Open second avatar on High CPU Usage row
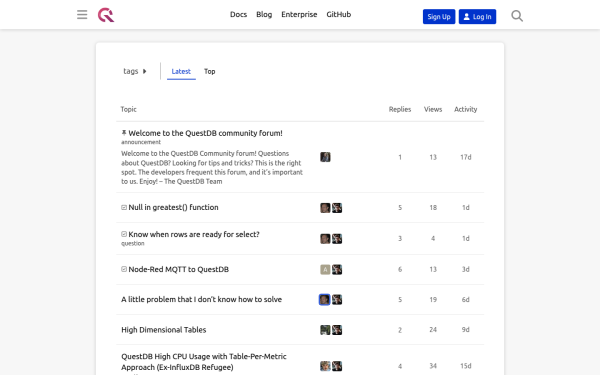The width and height of the screenshot is (600, 375). coord(337,366)
